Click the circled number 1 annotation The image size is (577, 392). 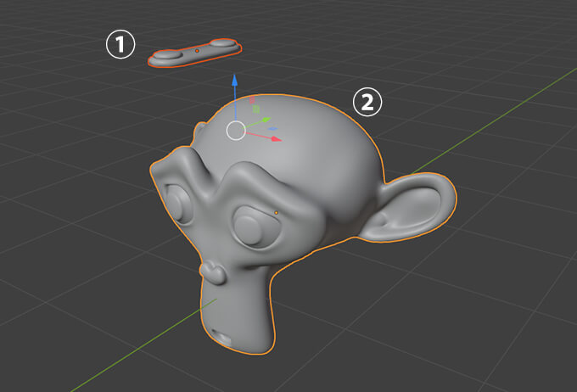[x=120, y=45]
